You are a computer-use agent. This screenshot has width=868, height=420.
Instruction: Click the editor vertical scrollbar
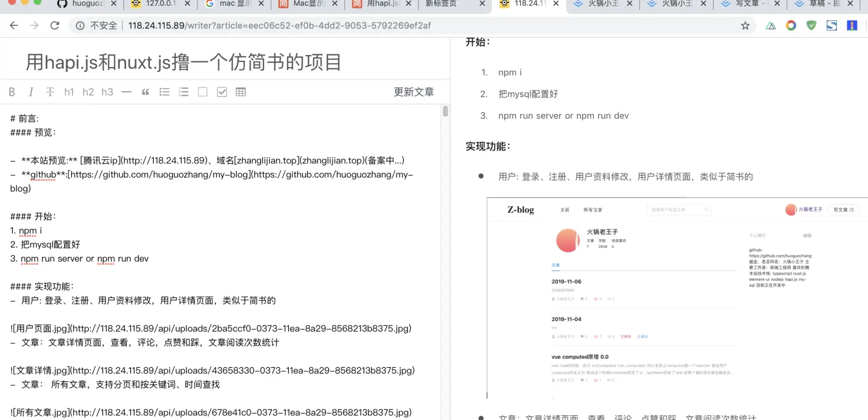point(446,111)
